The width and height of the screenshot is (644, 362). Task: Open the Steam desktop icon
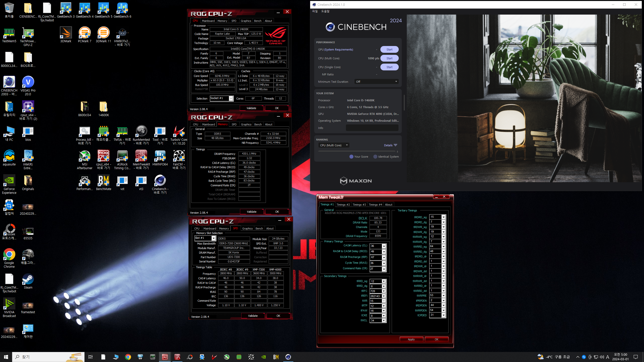point(28,281)
